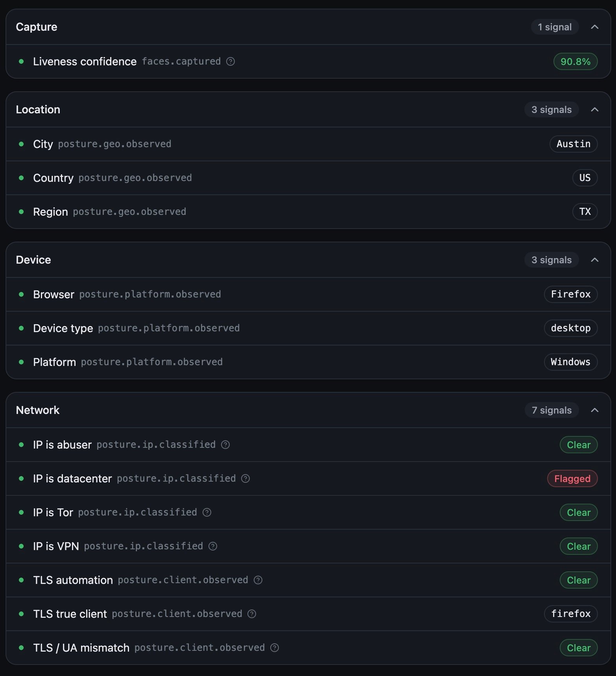Click Clear badge for TLS / UA mismatch
This screenshot has width=616, height=676.
(x=579, y=648)
